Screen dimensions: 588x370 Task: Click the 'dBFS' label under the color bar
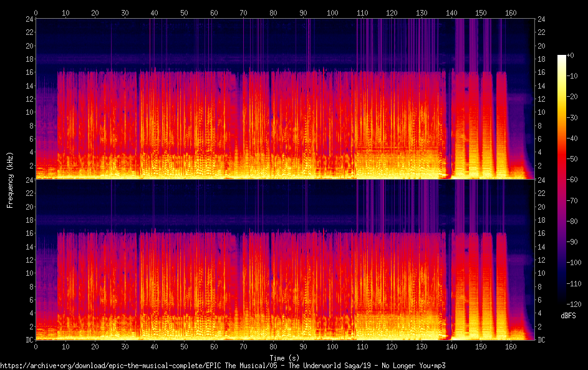[568, 316]
